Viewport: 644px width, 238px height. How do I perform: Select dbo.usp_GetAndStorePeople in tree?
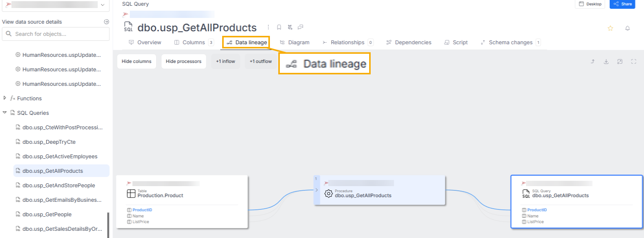(61, 185)
